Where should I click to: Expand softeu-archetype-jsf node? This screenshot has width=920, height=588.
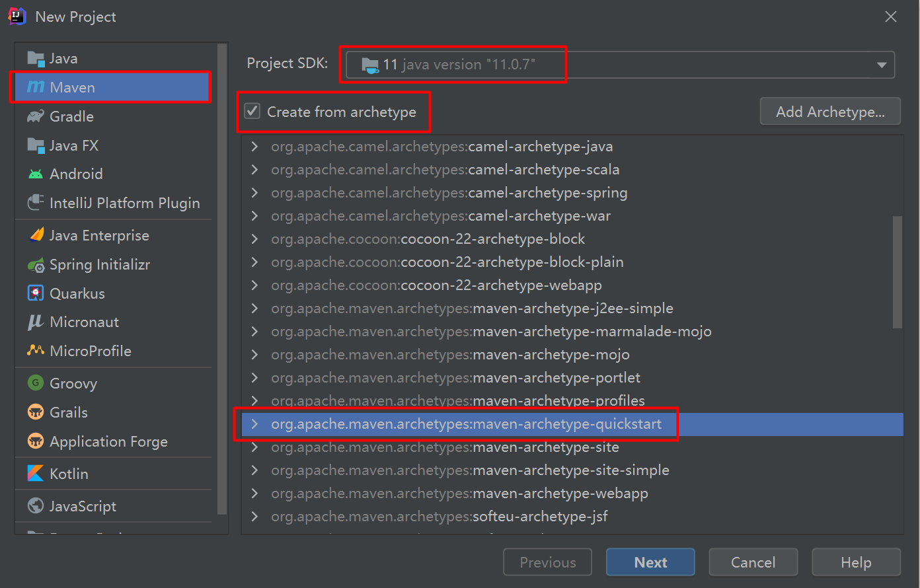(255, 517)
